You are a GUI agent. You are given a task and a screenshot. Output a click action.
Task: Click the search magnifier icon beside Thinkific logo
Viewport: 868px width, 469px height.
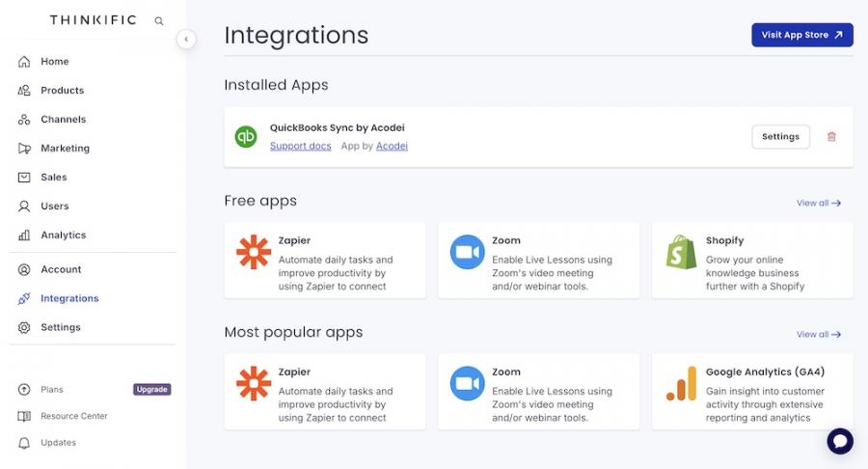coord(159,20)
